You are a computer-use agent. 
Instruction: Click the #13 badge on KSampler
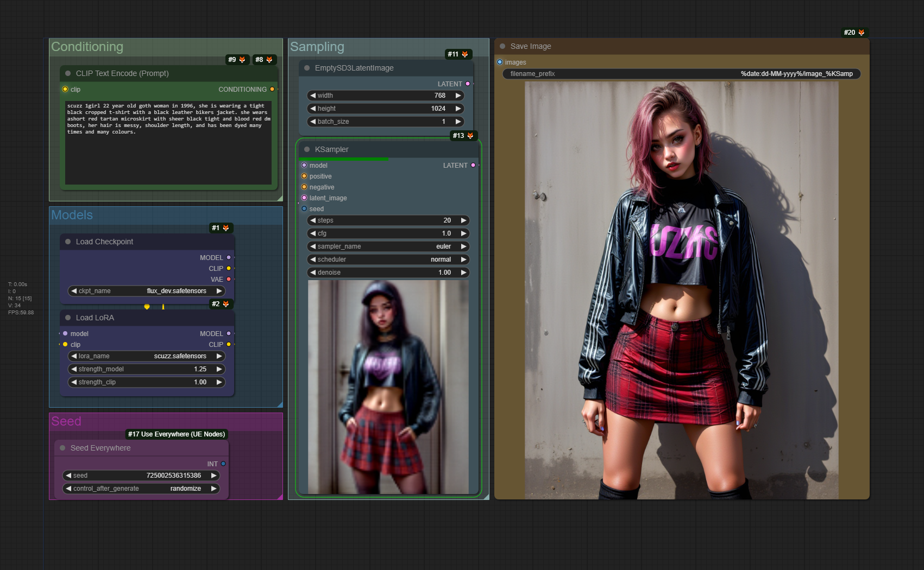463,136
